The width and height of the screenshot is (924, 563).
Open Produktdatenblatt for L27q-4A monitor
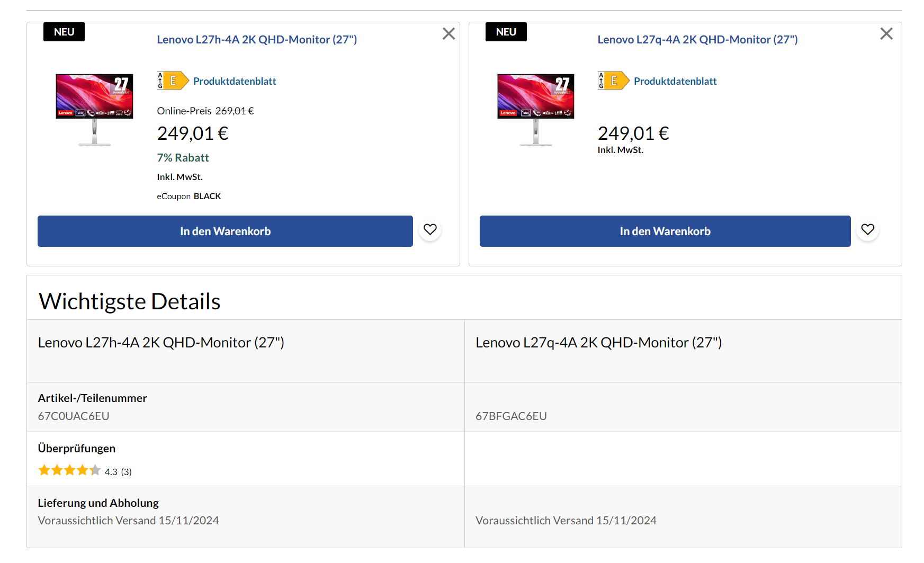pyautogui.click(x=675, y=82)
